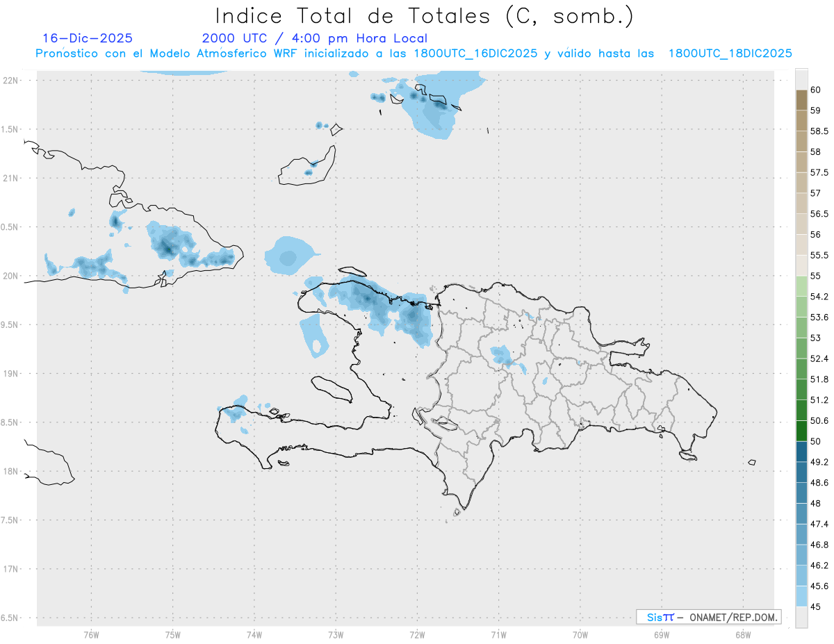Click the lightest blue colorbar segment between 45 and 45.6
Image resolution: width=834 pixels, height=644 pixels.
[x=801, y=596]
